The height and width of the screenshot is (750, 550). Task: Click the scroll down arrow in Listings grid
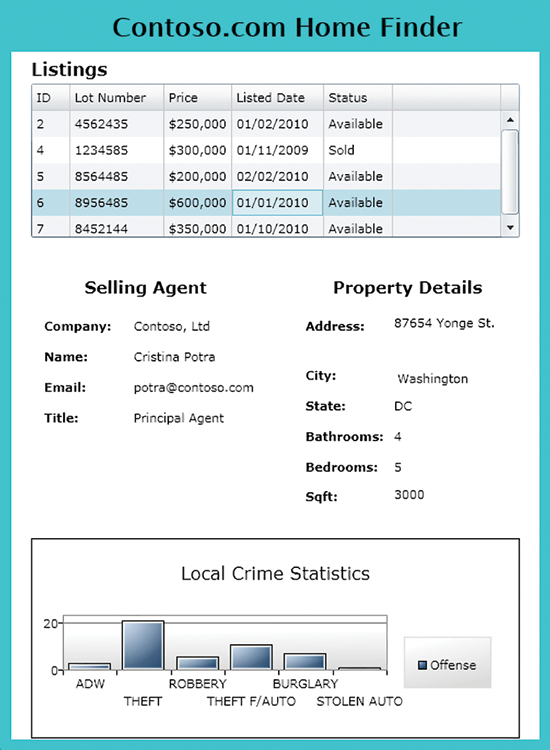pos(510,228)
